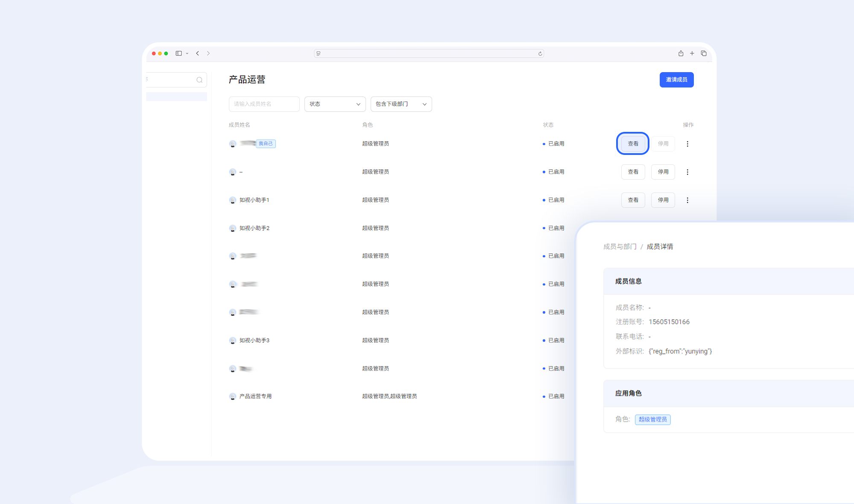854x504 pixels.
Task: Open more options menu for first member
Action: (687, 144)
